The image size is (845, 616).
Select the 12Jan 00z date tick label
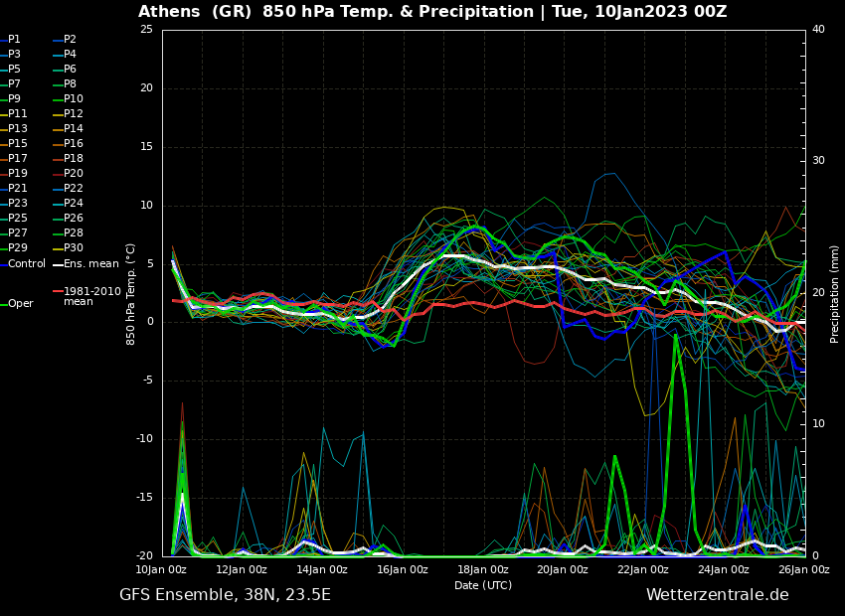(243, 569)
